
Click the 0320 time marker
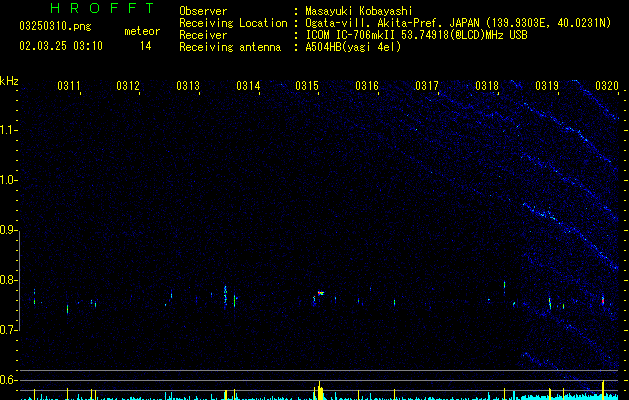pos(607,86)
